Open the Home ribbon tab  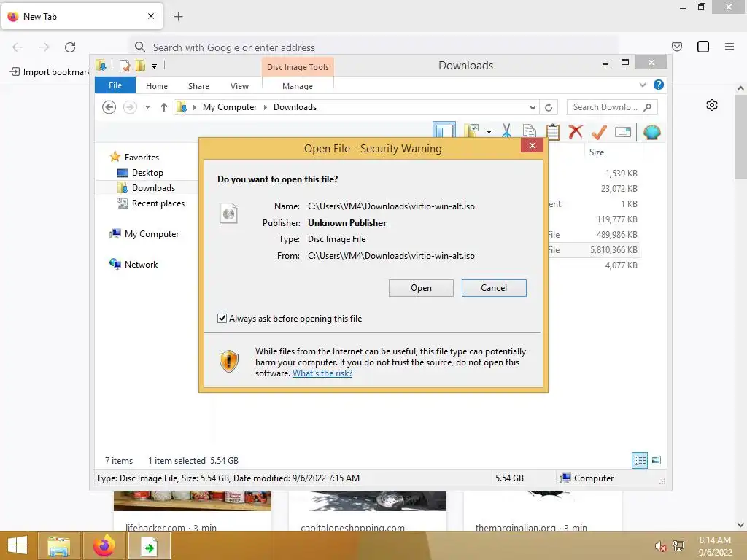click(x=157, y=86)
